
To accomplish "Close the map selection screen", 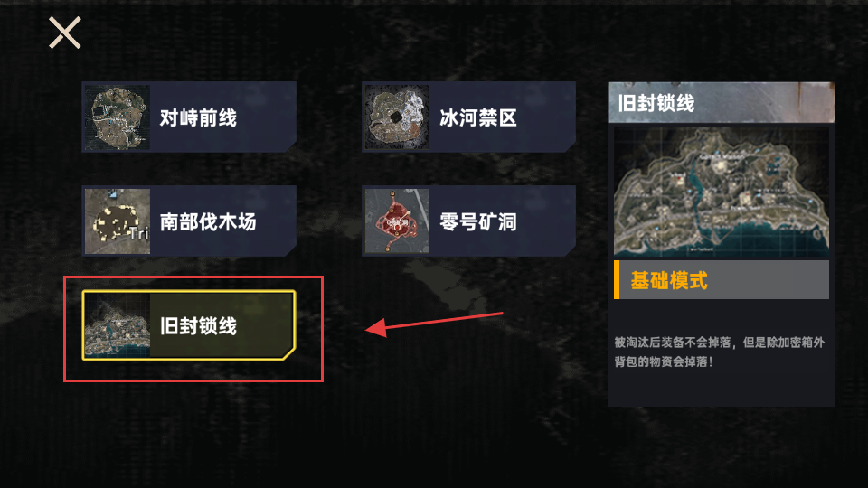I will coord(65,33).
